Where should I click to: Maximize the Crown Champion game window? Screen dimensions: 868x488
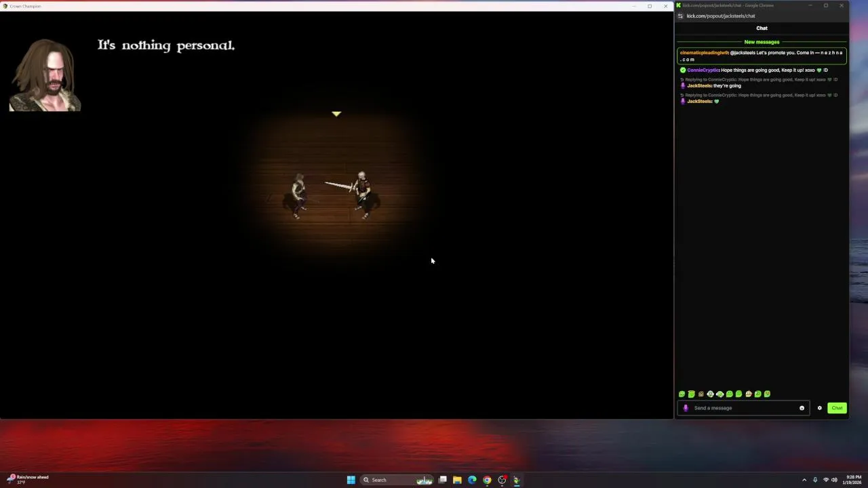point(650,6)
